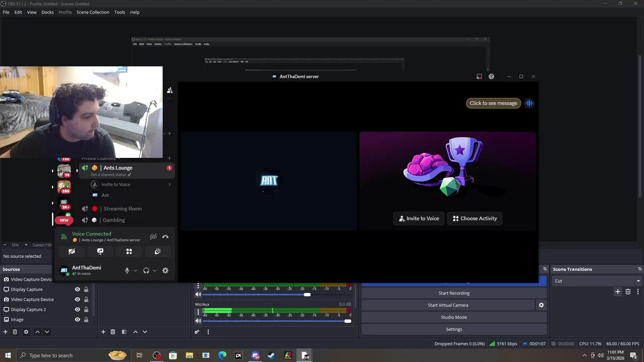Click the add member icon at top of channel list
644x362 pixels.
(170, 90)
